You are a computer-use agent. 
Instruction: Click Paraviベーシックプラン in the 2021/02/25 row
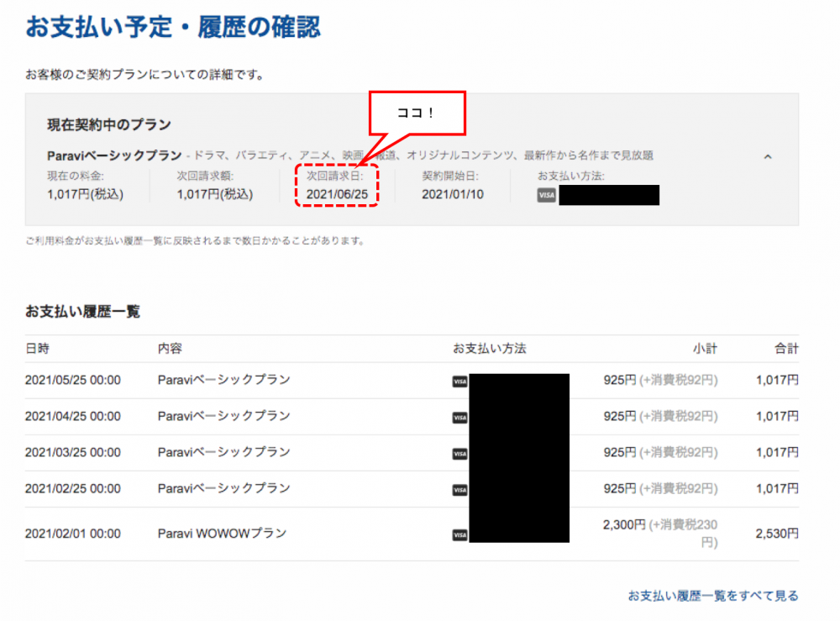point(224,489)
